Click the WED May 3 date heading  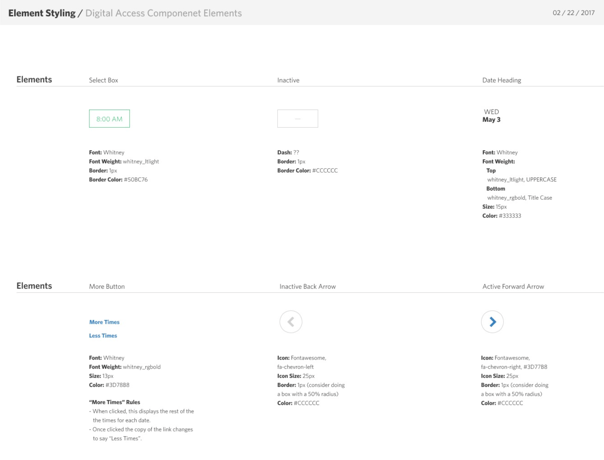(x=492, y=116)
